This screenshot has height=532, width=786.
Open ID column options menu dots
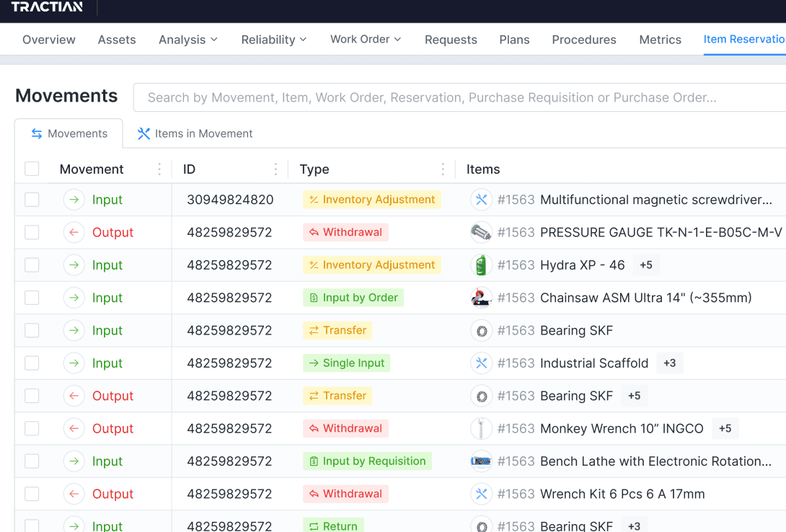coord(275,169)
